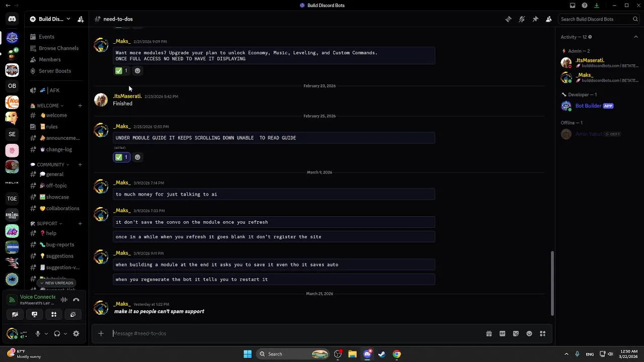Collapse the WELCOME channel category

47,106
